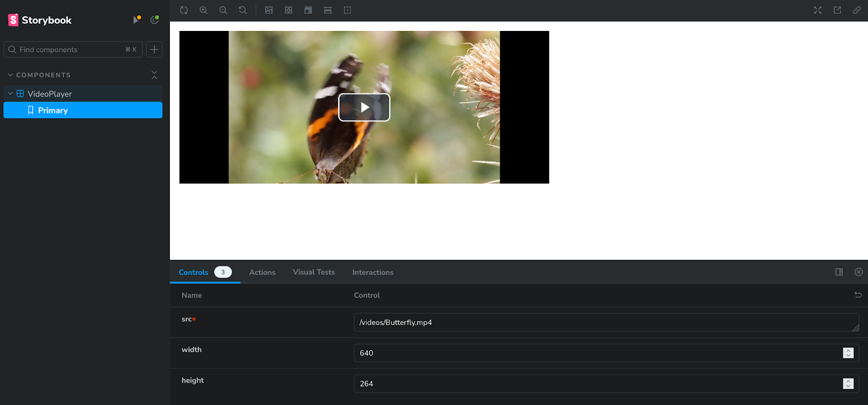Open the settings gear menu in sidebar
Screen dimensions: 868x405
point(155,20)
